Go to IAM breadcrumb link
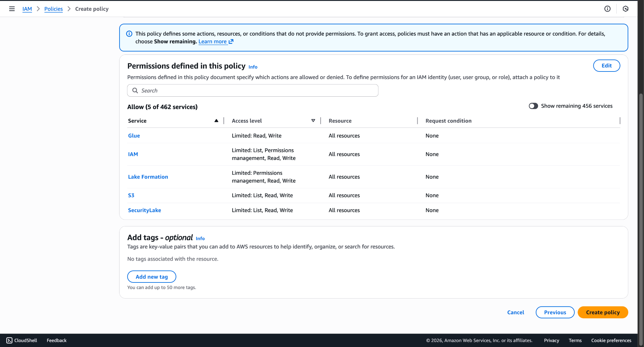Image resolution: width=644 pixels, height=347 pixels. pos(27,9)
